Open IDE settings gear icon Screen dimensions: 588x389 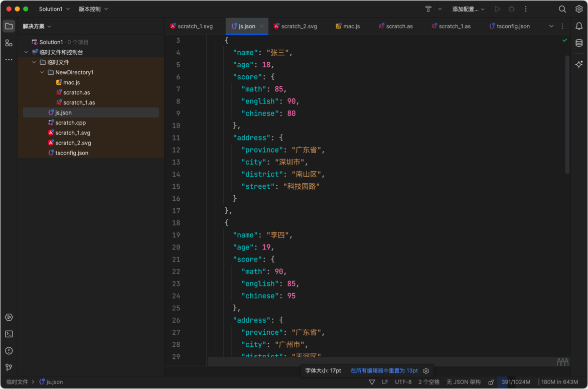pos(579,9)
